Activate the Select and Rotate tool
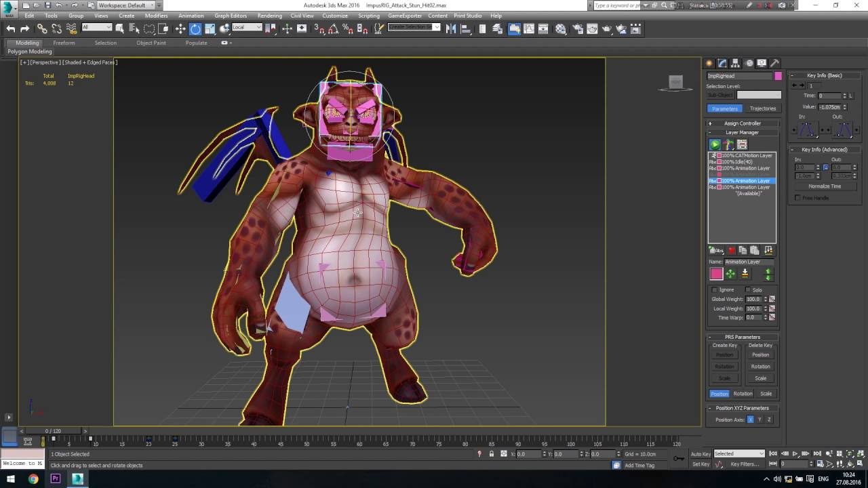The image size is (868, 488). click(x=195, y=28)
